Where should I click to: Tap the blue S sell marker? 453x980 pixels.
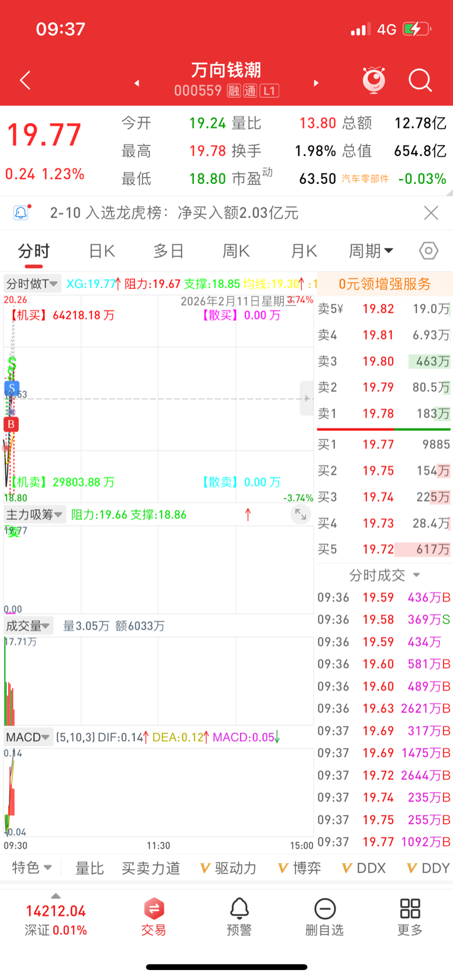11,388
